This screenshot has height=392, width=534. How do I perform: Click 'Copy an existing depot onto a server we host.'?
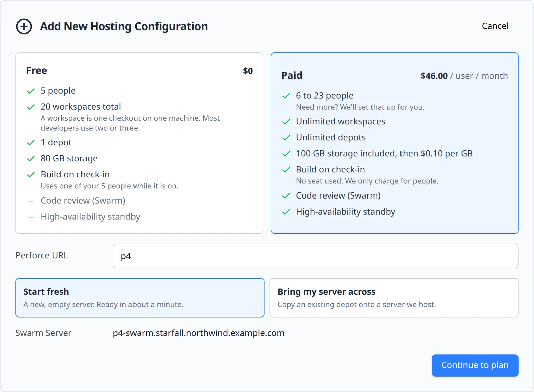356,305
